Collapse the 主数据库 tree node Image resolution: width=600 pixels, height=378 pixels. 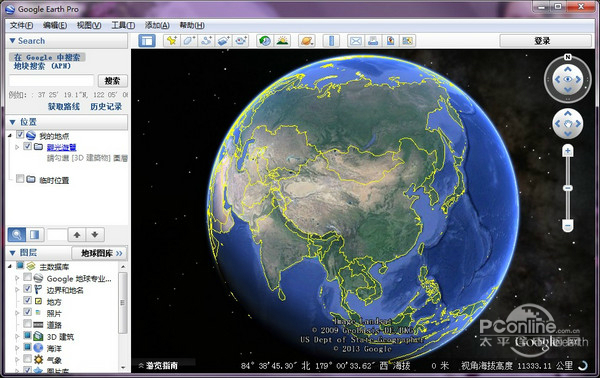[10, 266]
